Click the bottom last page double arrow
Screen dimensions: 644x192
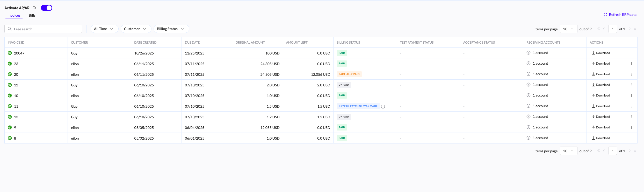coord(635,151)
